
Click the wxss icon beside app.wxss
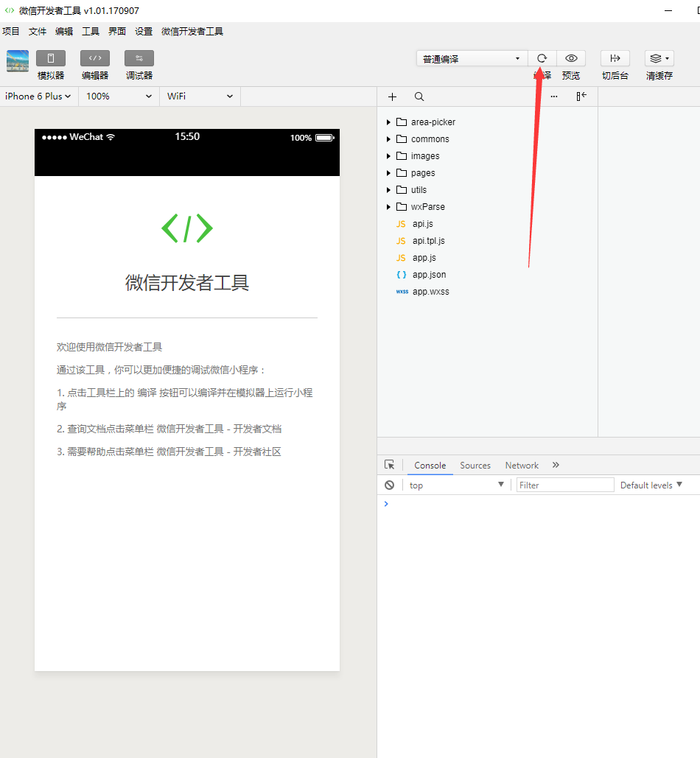point(402,292)
